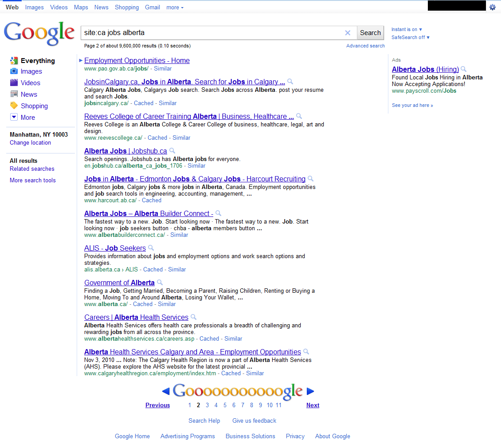The width and height of the screenshot is (501, 448).
Task: Open News in top navigation
Action: coord(101,8)
